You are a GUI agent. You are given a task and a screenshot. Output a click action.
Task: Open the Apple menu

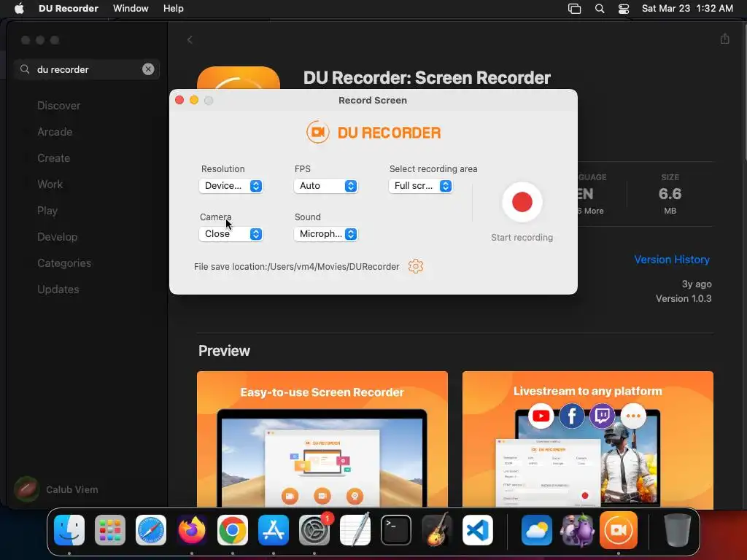19,9
